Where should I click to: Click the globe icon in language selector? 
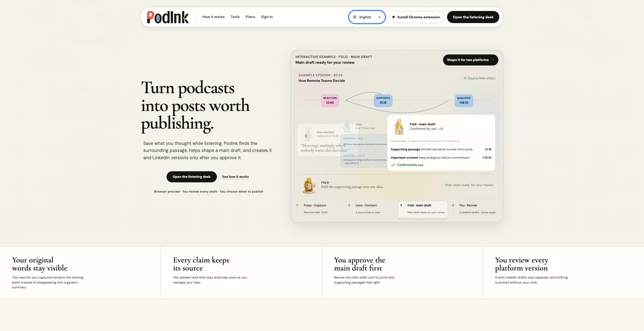pos(355,17)
